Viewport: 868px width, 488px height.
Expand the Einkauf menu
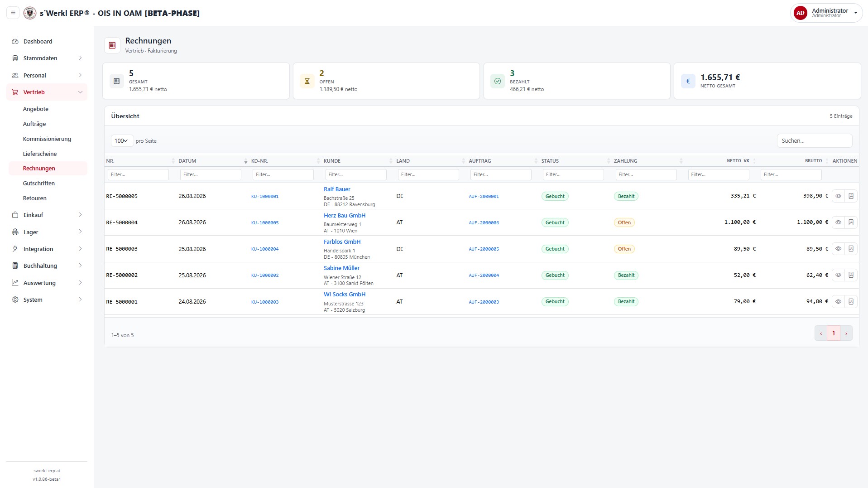coord(47,215)
